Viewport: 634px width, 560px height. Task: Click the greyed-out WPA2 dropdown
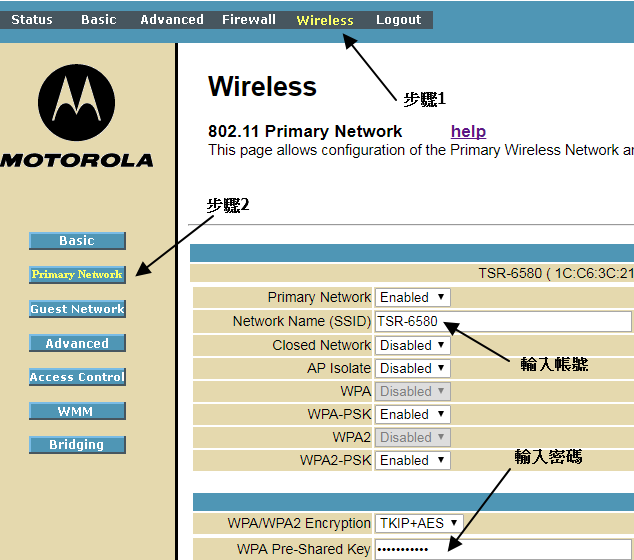[x=412, y=437]
